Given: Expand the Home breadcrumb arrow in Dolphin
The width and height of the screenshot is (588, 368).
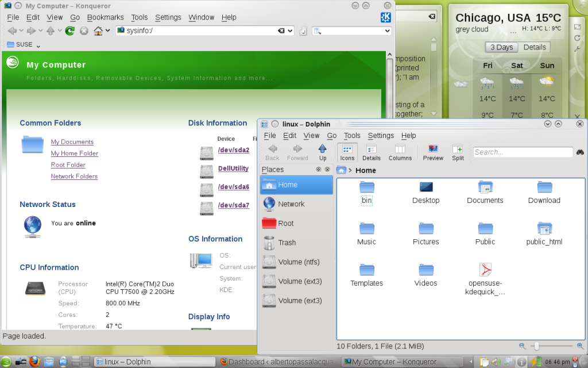Looking at the screenshot, I should coord(350,170).
